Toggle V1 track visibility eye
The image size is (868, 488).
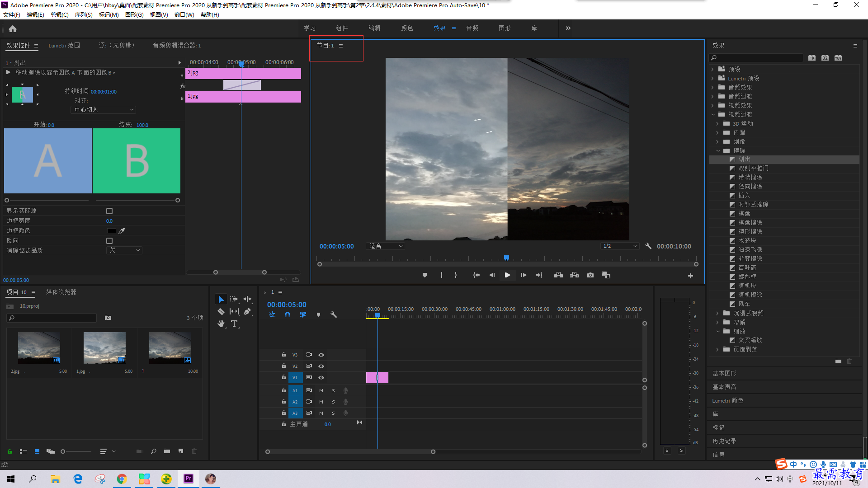click(321, 377)
